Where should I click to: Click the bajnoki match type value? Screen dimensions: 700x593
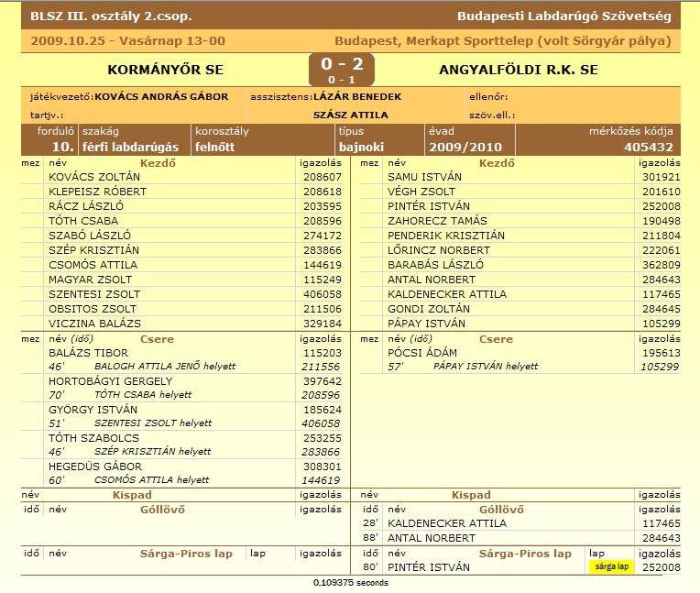tap(361, 147)
